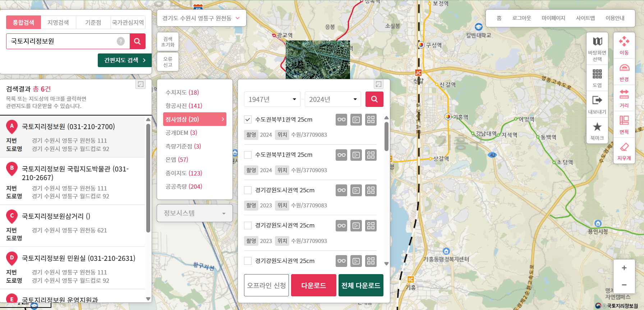Select the 항공사진 (141) category
644x310 pixels.
click(184, 106)
